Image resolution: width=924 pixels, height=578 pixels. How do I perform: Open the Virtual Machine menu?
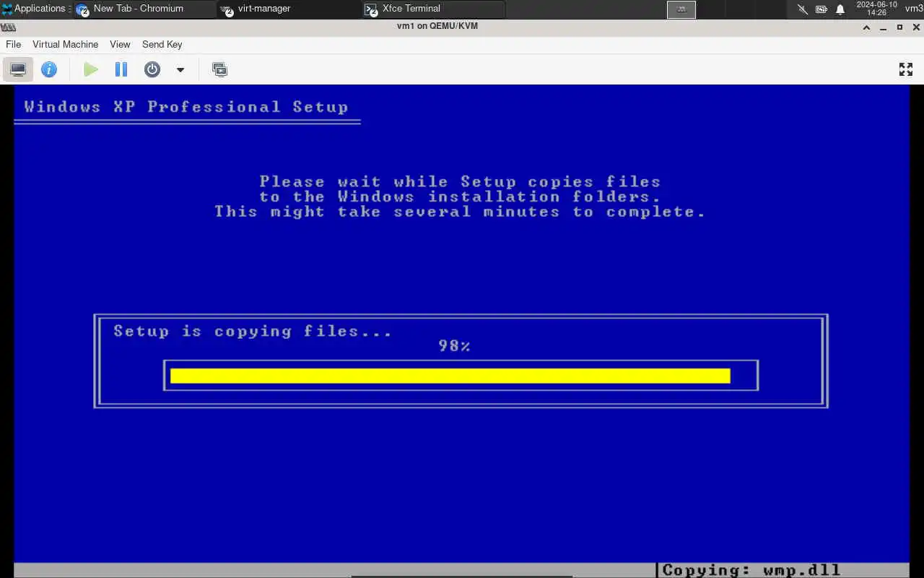tap(65, 44)
